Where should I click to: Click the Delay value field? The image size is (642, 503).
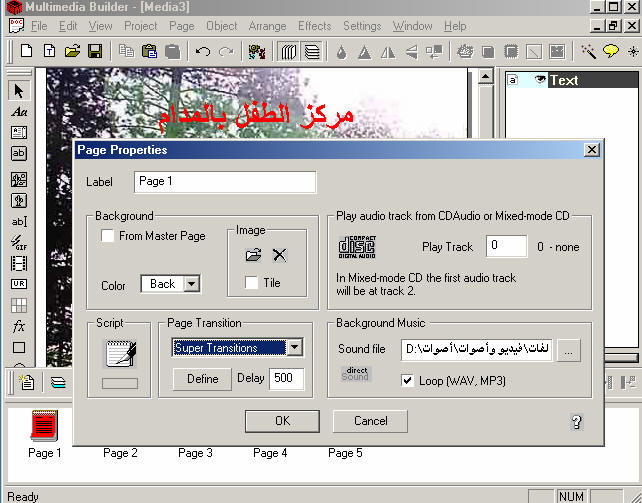(287, 379)
